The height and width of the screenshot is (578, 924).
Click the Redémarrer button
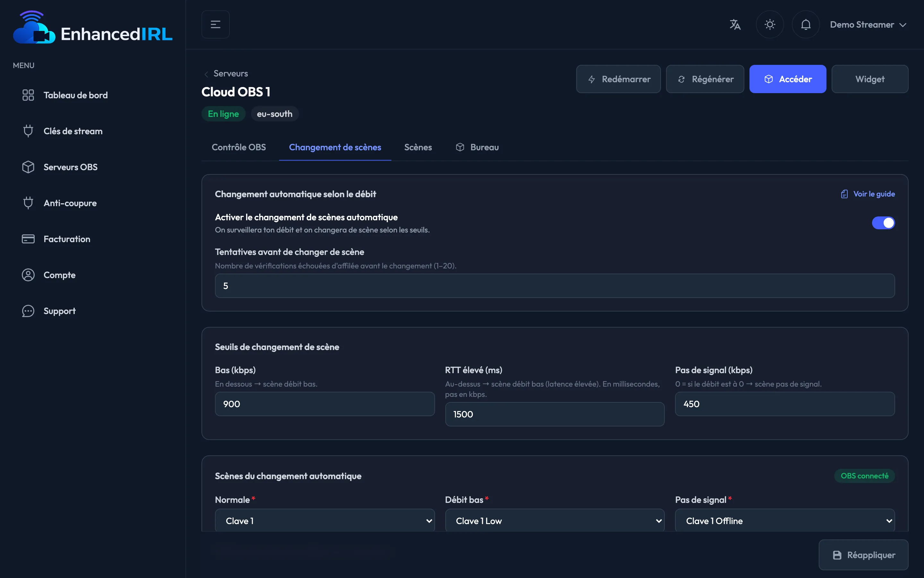coord(618,79)
